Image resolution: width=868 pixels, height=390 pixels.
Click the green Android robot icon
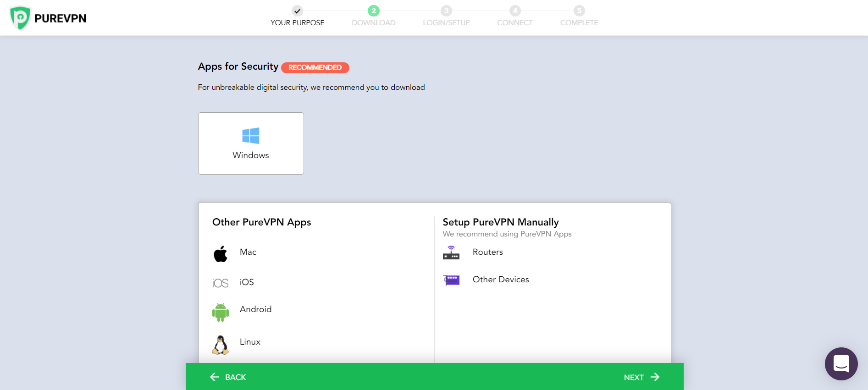coord(221,312)
